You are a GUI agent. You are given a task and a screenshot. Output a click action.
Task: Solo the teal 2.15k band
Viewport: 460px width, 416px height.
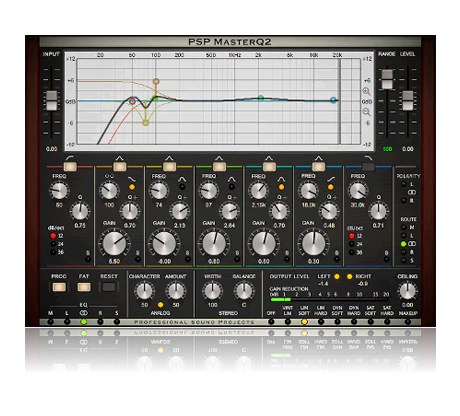[287, 259]
